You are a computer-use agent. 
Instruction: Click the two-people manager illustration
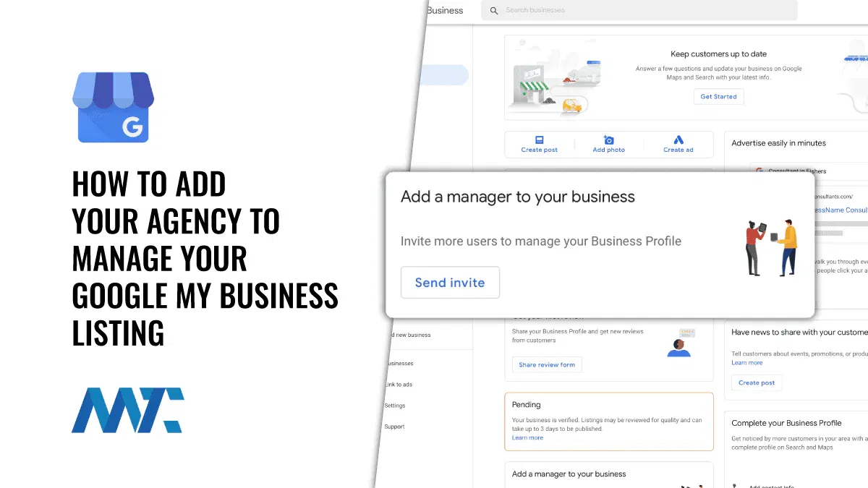(x=771, y=248)
